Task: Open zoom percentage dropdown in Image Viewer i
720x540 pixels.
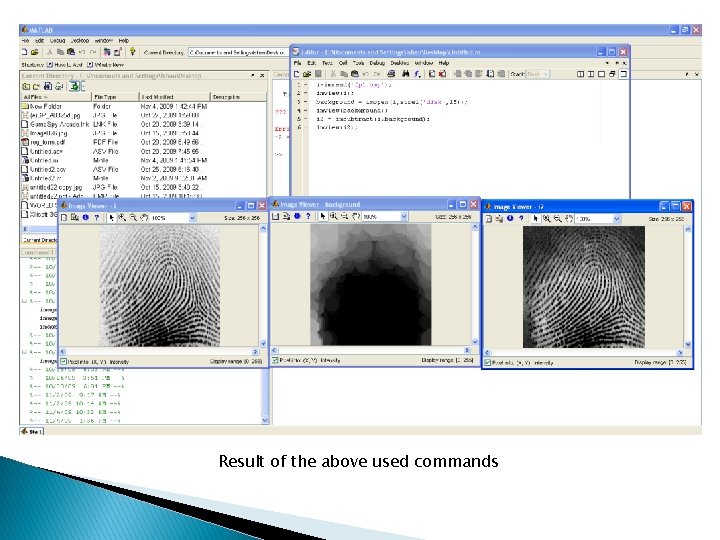Action: click(x=192, y=218)
